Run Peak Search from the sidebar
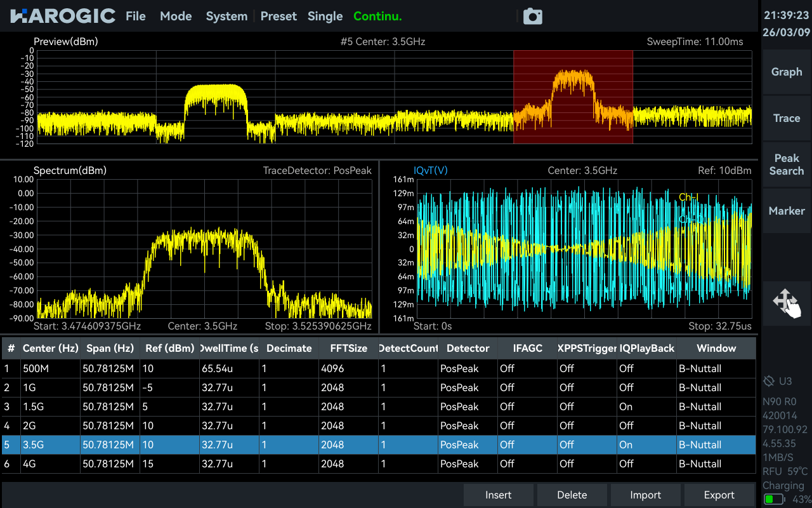Image resolution: width=812 pixels, height=508 pixels. pos(787,164)
